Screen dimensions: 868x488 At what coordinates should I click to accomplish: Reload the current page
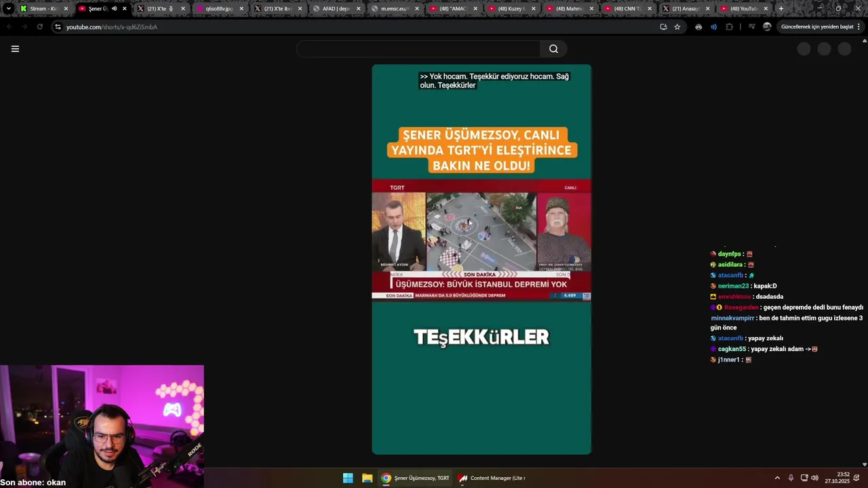click(x=40, y=27)
